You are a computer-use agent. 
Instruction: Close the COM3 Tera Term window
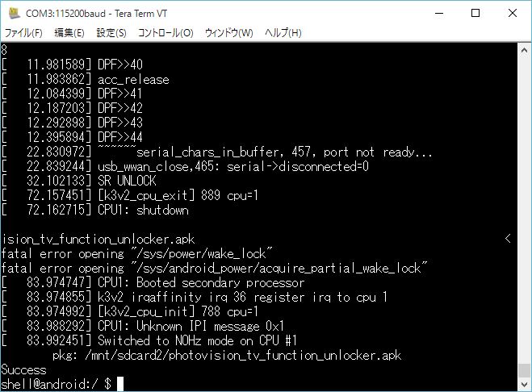513,13
